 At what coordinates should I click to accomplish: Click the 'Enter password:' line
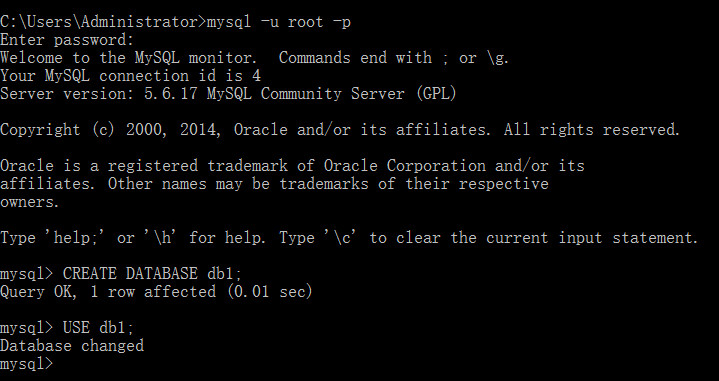pyautogui.click(x=67, y=39)
